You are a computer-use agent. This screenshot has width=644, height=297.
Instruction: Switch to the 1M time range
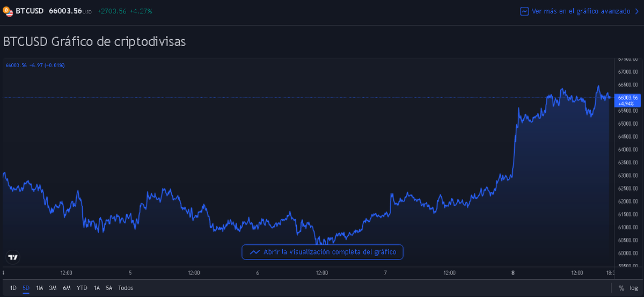coord(39,288)
